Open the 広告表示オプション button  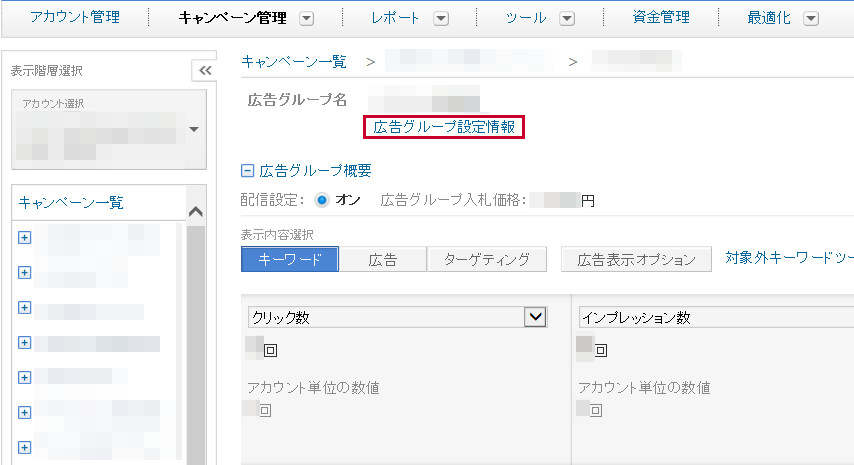pyautogui.click(x=636, y=259)
